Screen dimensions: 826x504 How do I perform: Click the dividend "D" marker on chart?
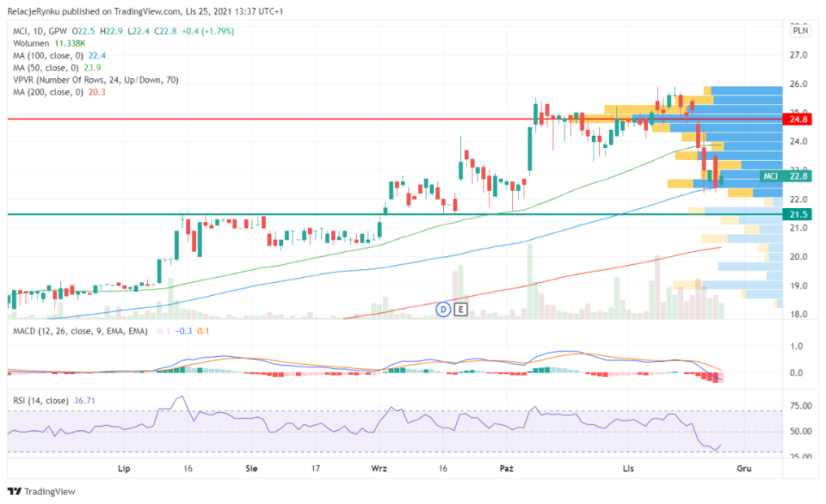pyautogui.click(x=443, y=309)
